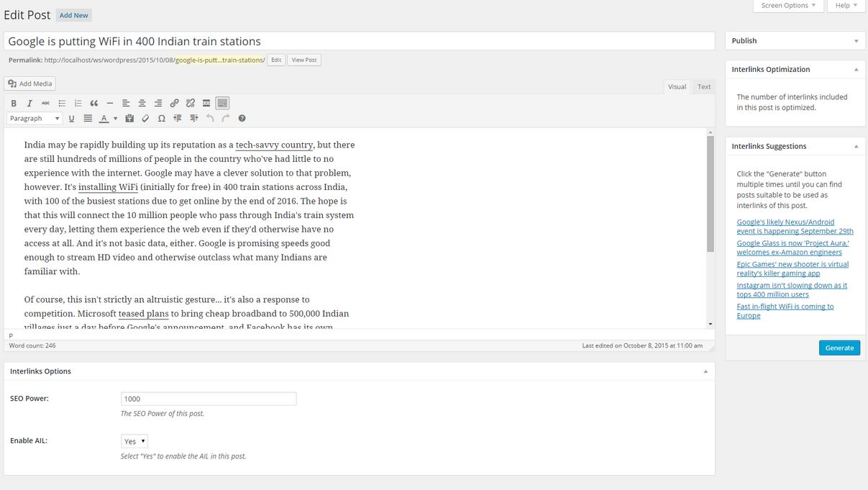The width and height of the screenshot is (868, 490).
Task: Click the editor resize handle
Action: point(711,348)
